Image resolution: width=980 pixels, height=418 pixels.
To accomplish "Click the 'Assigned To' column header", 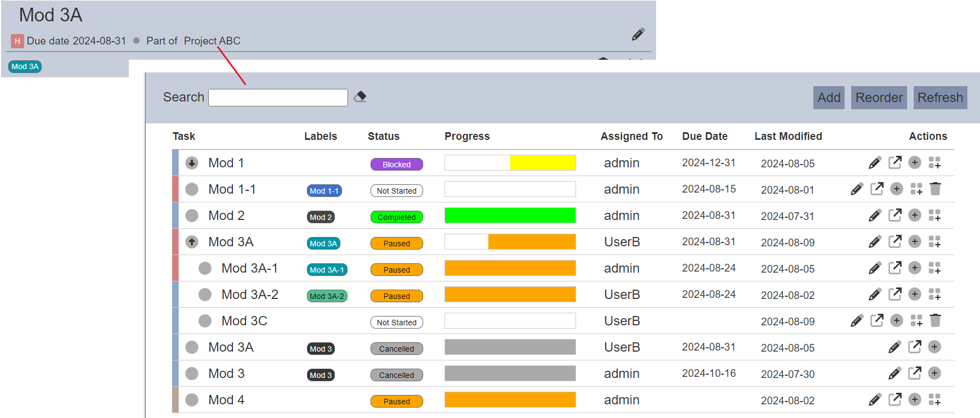I will (631, 137).
